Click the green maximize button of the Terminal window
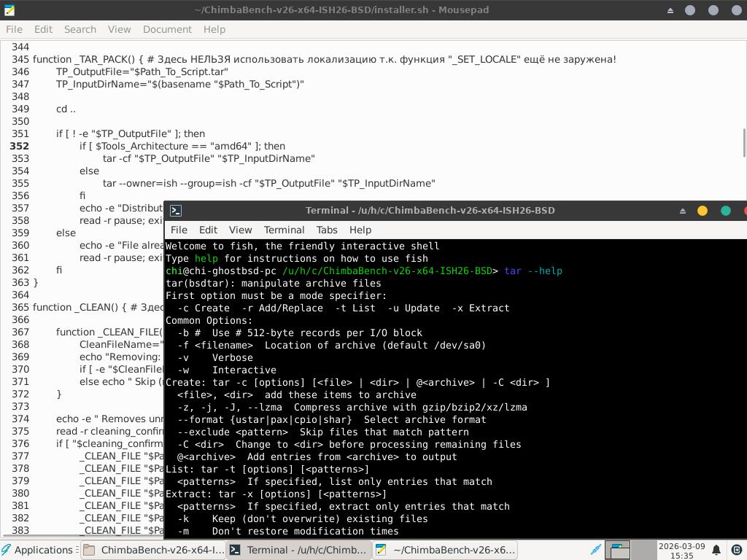747x560 pixels. click(x=726, y=211)
